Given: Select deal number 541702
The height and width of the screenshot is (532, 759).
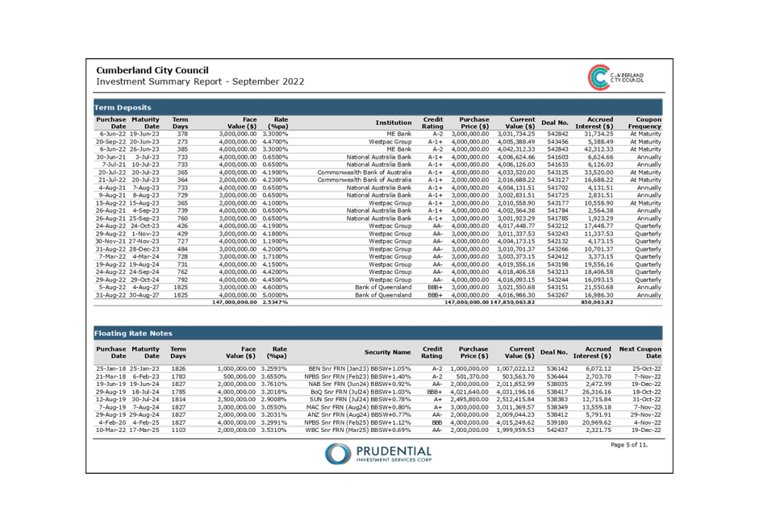Looking at the screenshot, I should (557, 188).
